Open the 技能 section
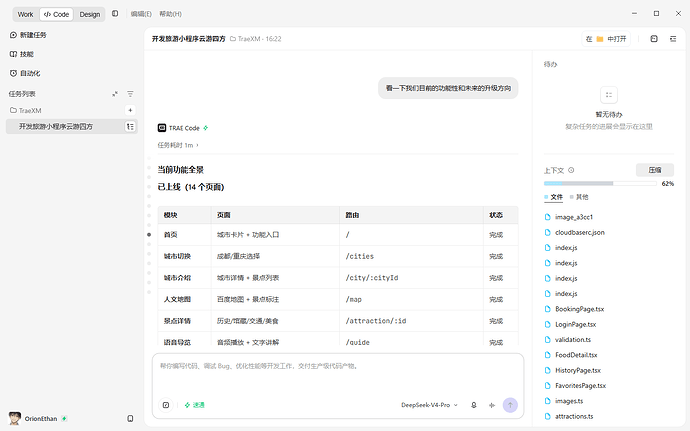Screen dimensions: 690x431 26,54
